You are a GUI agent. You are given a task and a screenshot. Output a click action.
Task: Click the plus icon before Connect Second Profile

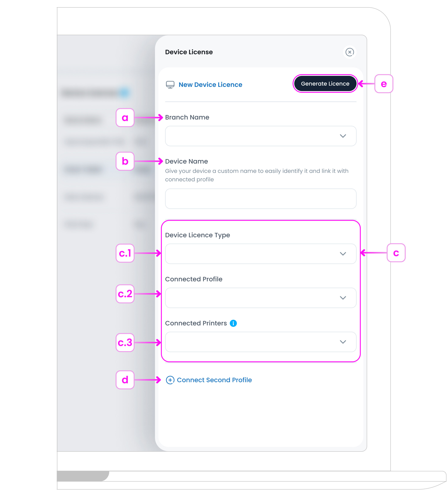[170, 380]
